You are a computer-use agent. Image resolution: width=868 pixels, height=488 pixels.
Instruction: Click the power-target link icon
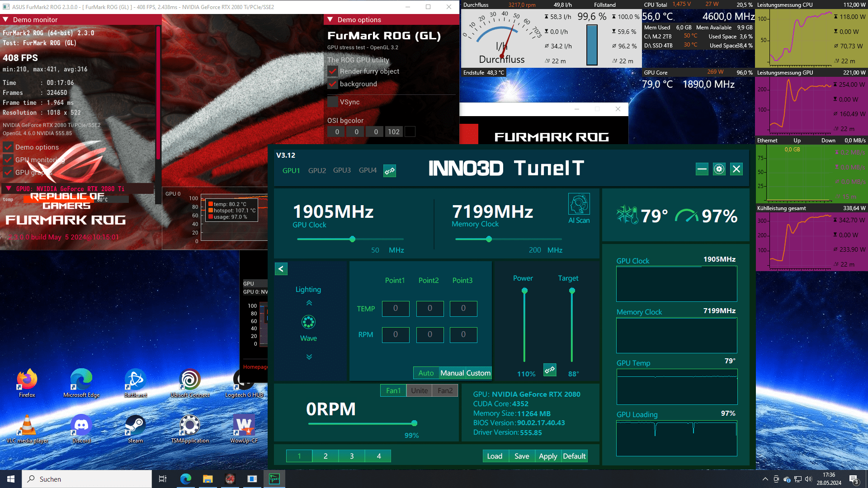(550, 370)
